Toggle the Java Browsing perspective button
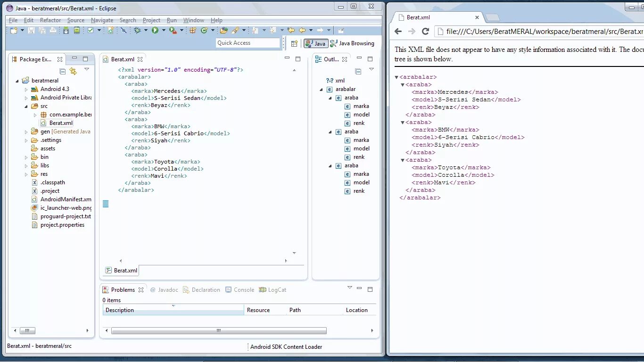This screenshot has height=362, width=644. click(x=352, y=43)
